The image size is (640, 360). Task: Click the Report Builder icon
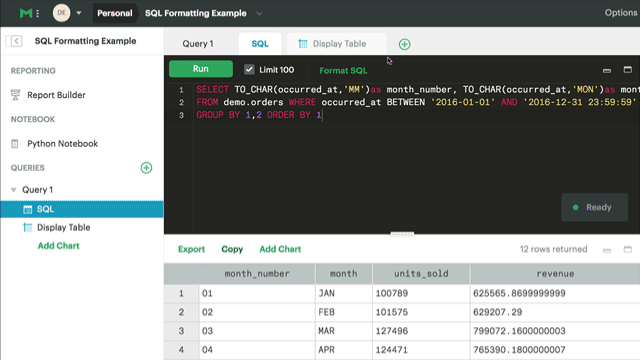(x=15, y=95)
